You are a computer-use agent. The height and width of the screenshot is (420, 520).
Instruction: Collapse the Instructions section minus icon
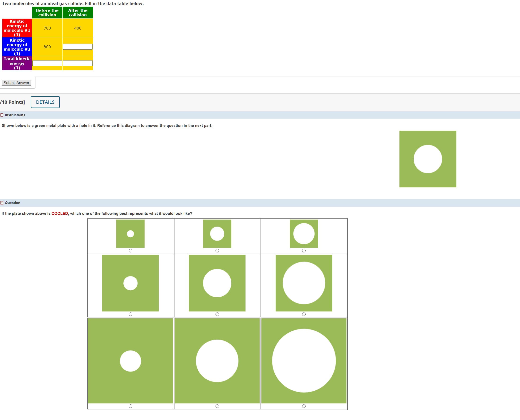tap(2, 115)
